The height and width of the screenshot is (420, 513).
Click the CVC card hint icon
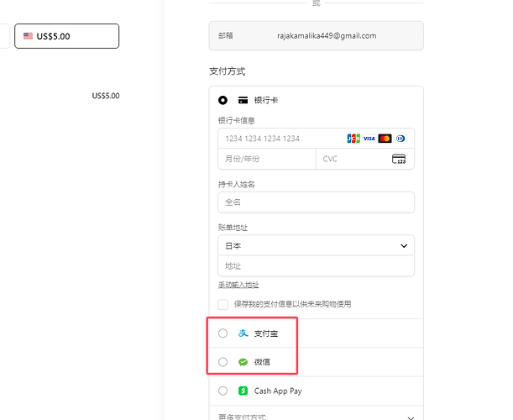(x=399, y=159)
